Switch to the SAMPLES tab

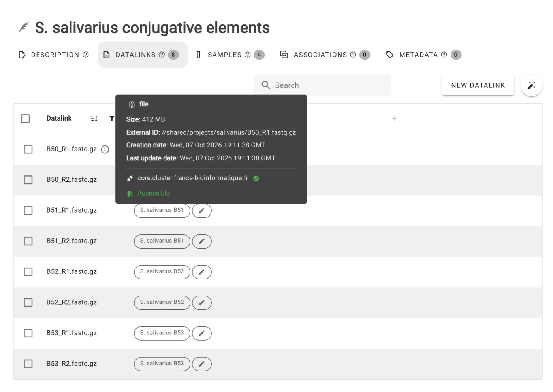pos(230,55)
